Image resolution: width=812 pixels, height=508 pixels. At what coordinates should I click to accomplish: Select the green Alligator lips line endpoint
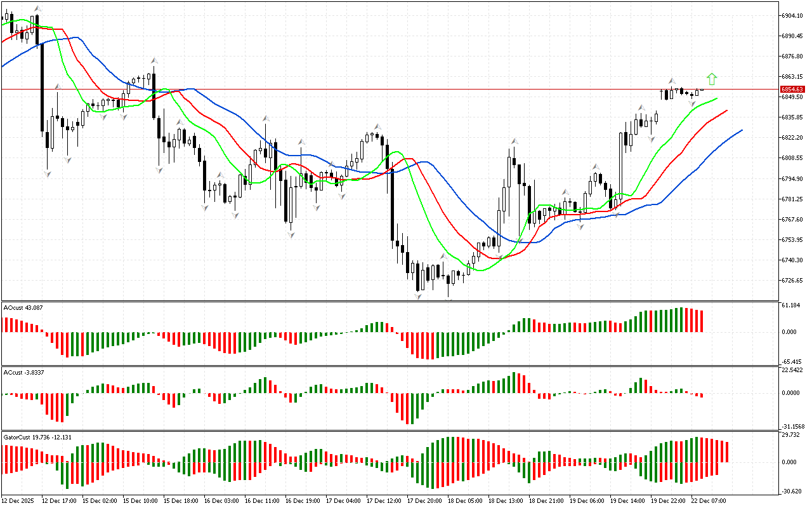717,98
